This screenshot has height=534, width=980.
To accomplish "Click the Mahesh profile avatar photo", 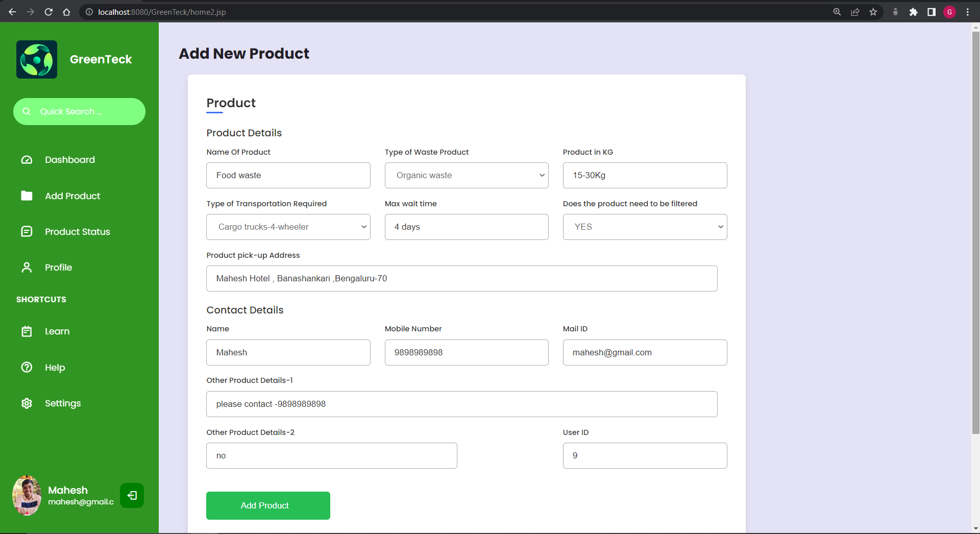I will (x=27, y=495).
